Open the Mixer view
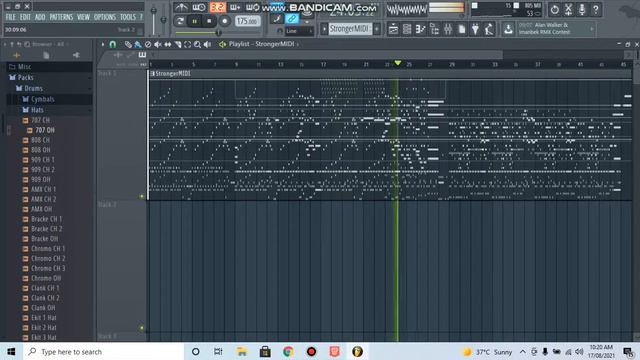640x360 pixels. [448, 29]
